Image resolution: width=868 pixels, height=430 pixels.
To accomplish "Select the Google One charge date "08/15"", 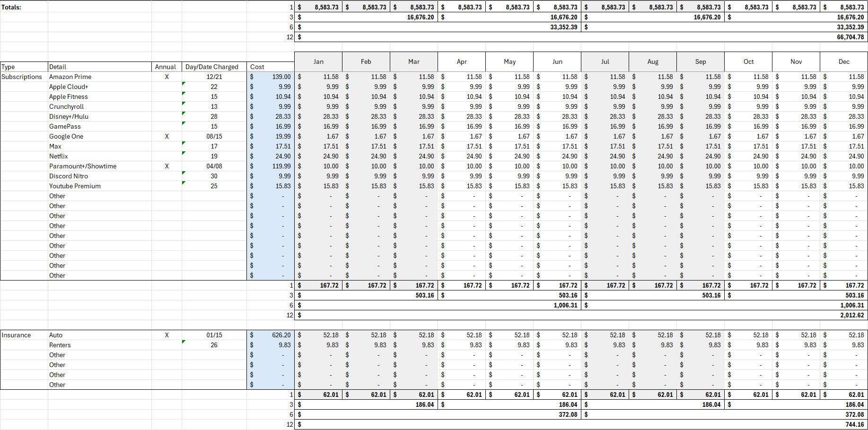I will point(214,136).
